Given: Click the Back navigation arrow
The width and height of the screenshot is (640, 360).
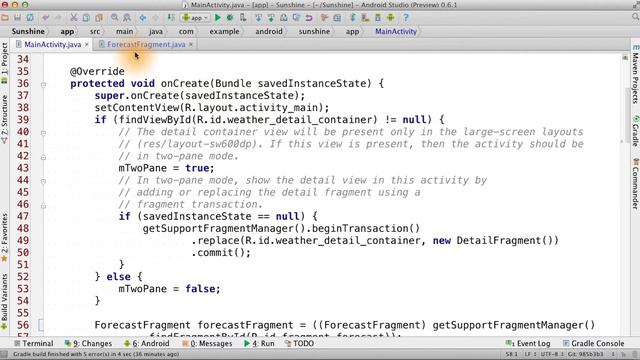Looking at the screenshot, I should pyautogui.click(x=142, y=18).
